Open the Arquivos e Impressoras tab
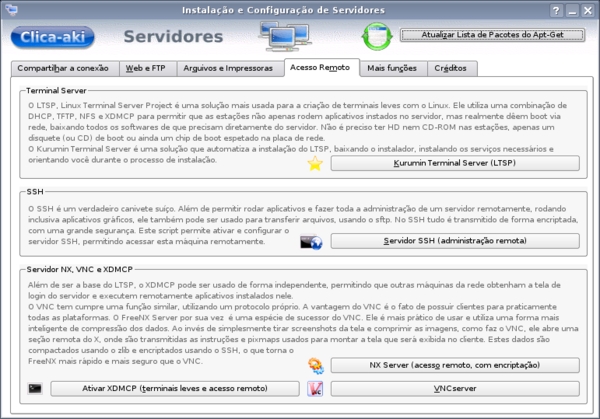This screenshot has width=600, height=419. (x=230, y=68)
